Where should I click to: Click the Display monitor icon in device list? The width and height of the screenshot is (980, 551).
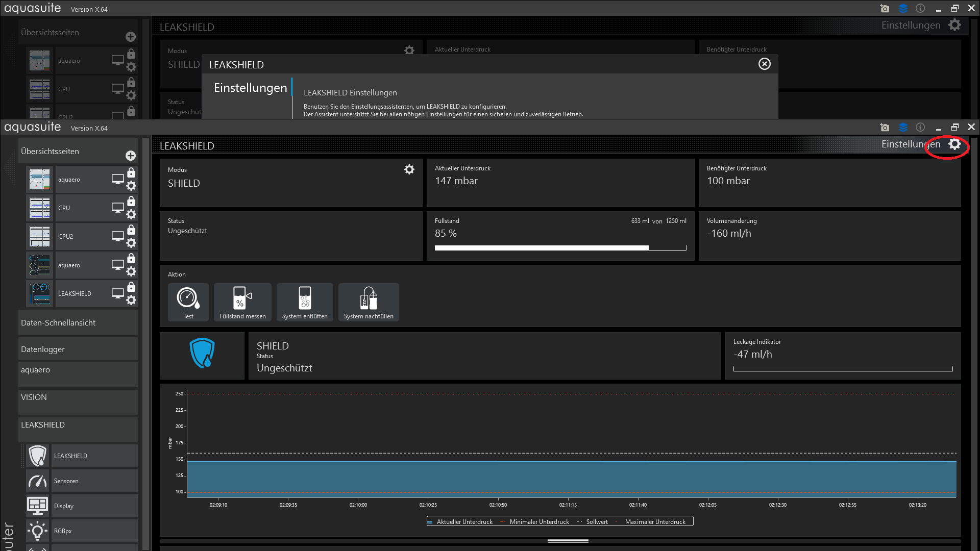tap(38, 506)
